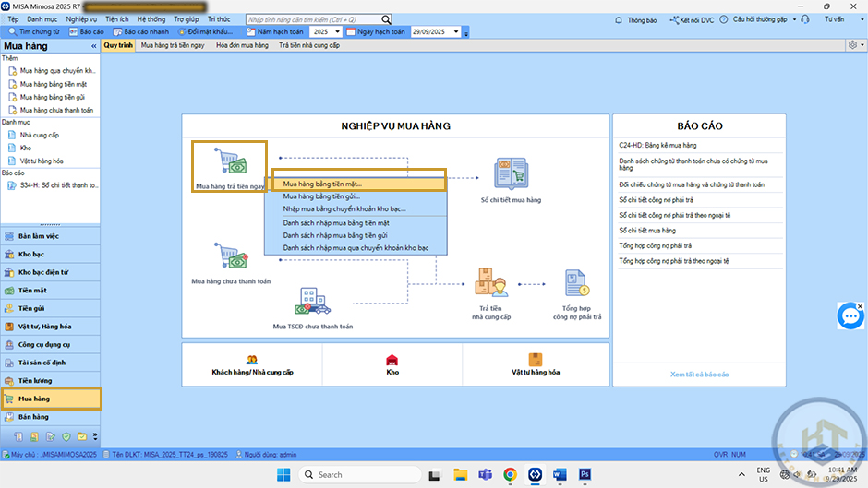Select the Mua TSCĐ chưa thanh toán icon

tap(312, 302)
